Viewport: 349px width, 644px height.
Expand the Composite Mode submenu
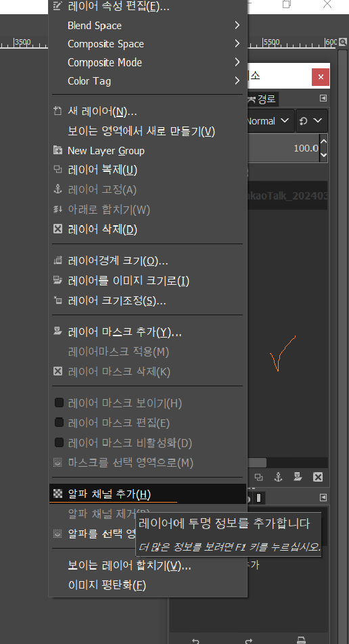148,62
